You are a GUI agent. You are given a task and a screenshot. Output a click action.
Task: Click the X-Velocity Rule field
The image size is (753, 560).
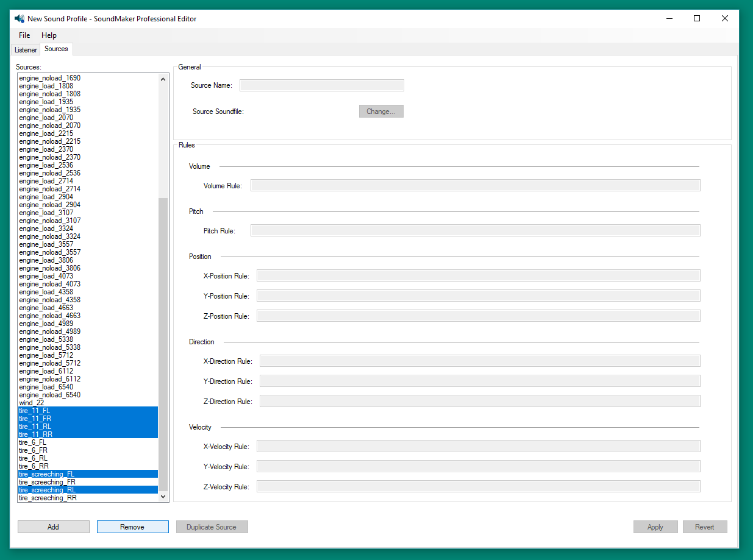[479, 446]
